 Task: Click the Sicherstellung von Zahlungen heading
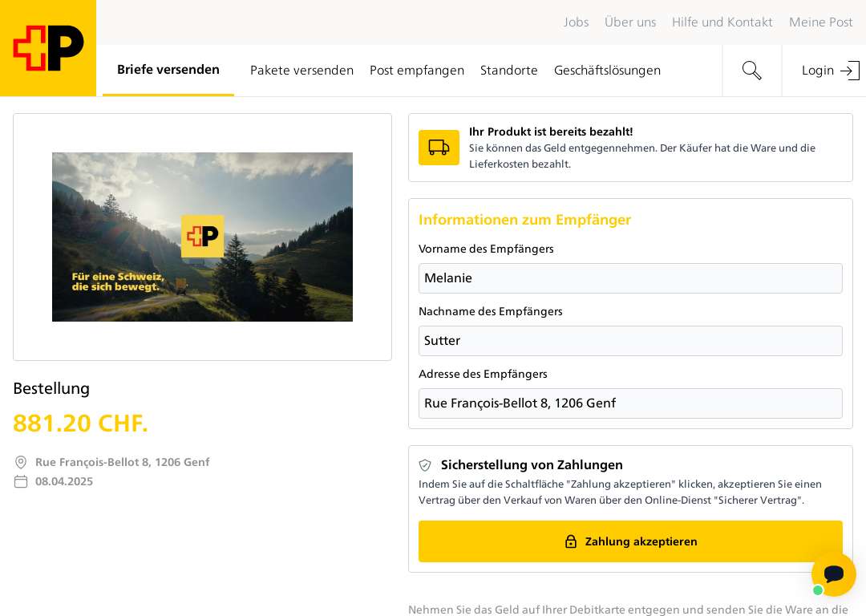(532, 465)
